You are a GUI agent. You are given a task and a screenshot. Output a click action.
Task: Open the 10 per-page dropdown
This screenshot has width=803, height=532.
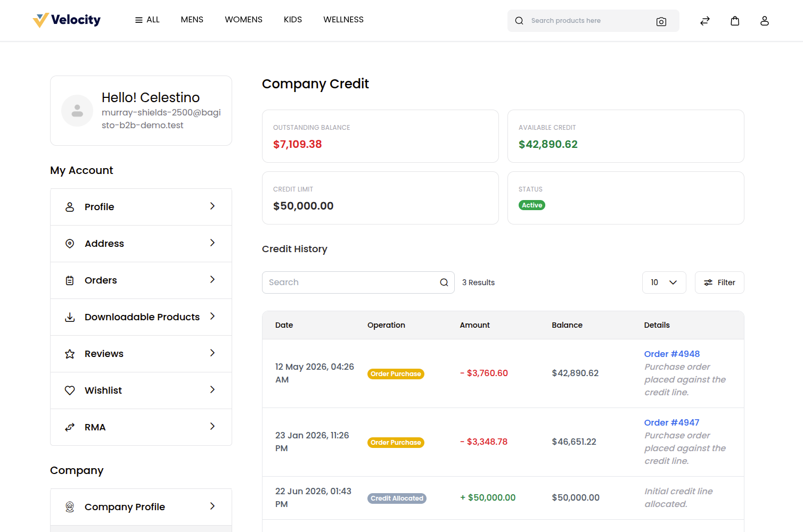(x=664, y=282)
